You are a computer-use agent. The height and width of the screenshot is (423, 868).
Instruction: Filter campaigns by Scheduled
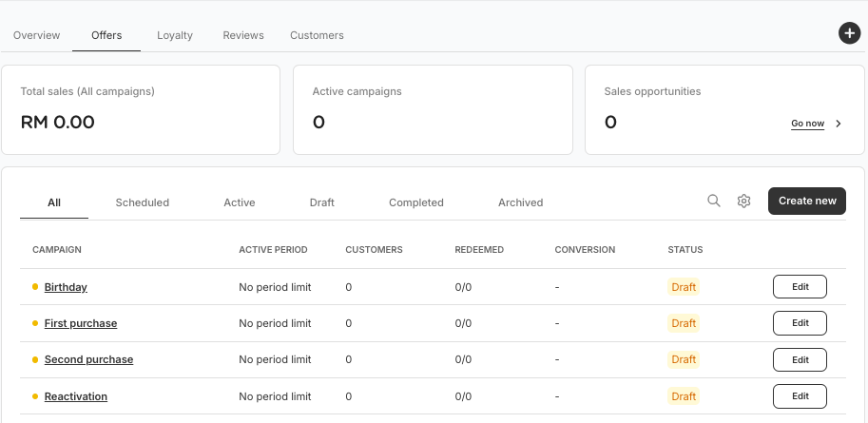(x=143, y=202)
